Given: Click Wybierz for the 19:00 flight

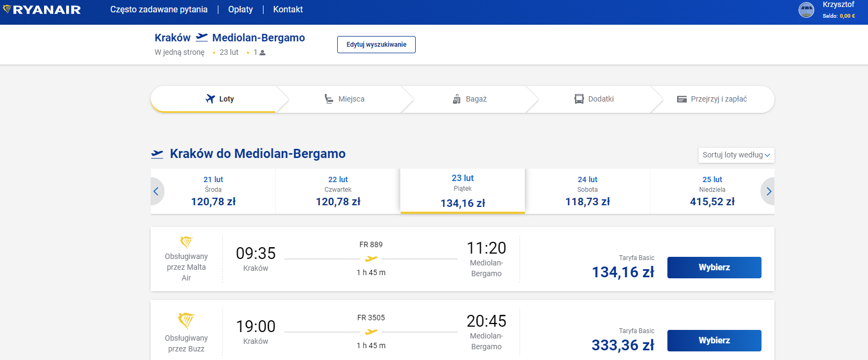Looking at the screenshot, I should tap(714, 341).
